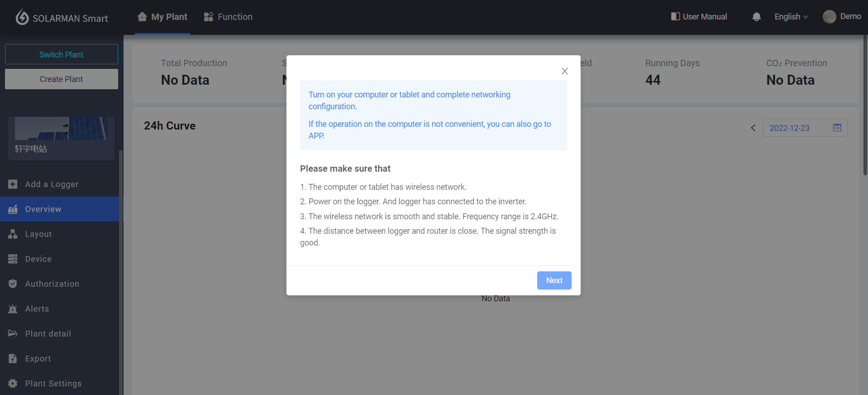The width and height of the screenshot is (868, 395).
Task: Close the networking configuration dialog
Action: pos(564,71)
